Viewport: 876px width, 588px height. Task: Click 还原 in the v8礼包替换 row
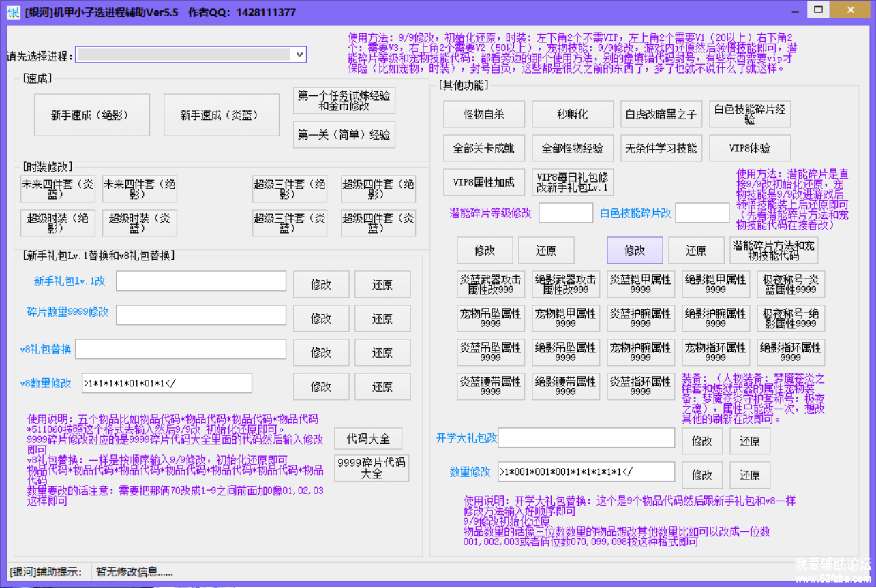[x=382, y=352]
